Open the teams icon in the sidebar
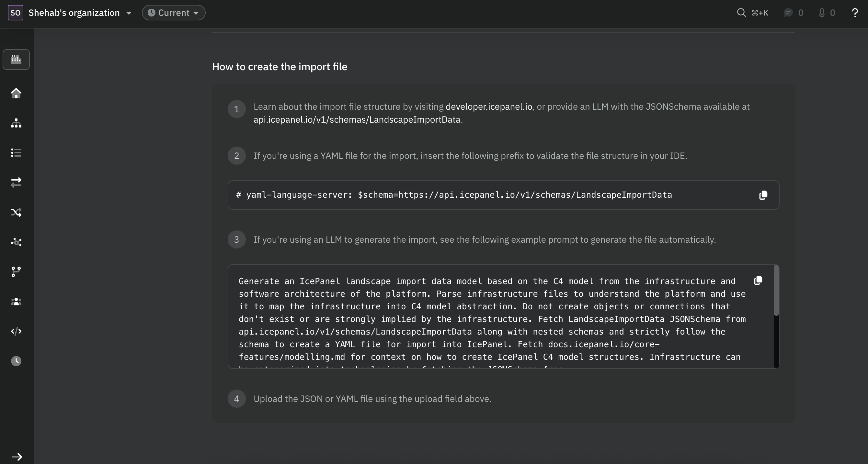The width and height of the screenshot is (868, 464). point(16,301)
